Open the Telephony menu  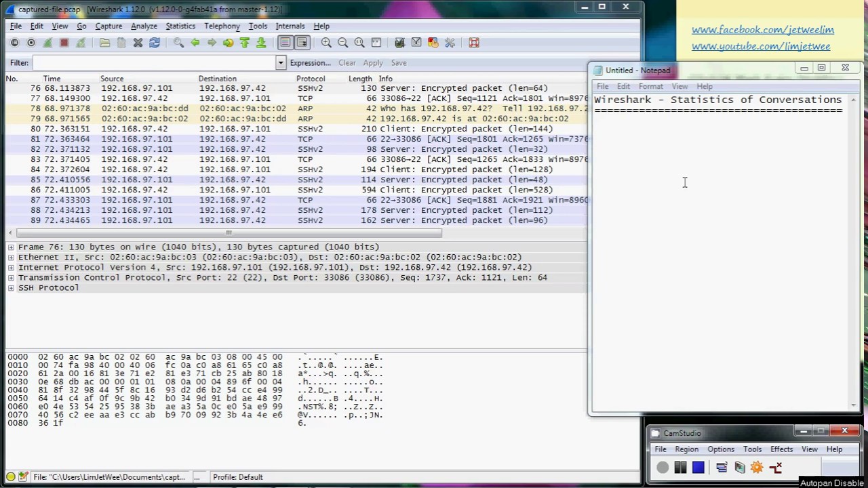point(222,26)
